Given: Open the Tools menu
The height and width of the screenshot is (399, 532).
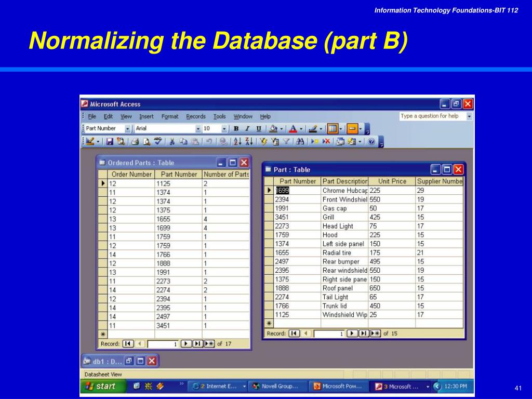Looking at the screenshot, I should pos(220,116).
